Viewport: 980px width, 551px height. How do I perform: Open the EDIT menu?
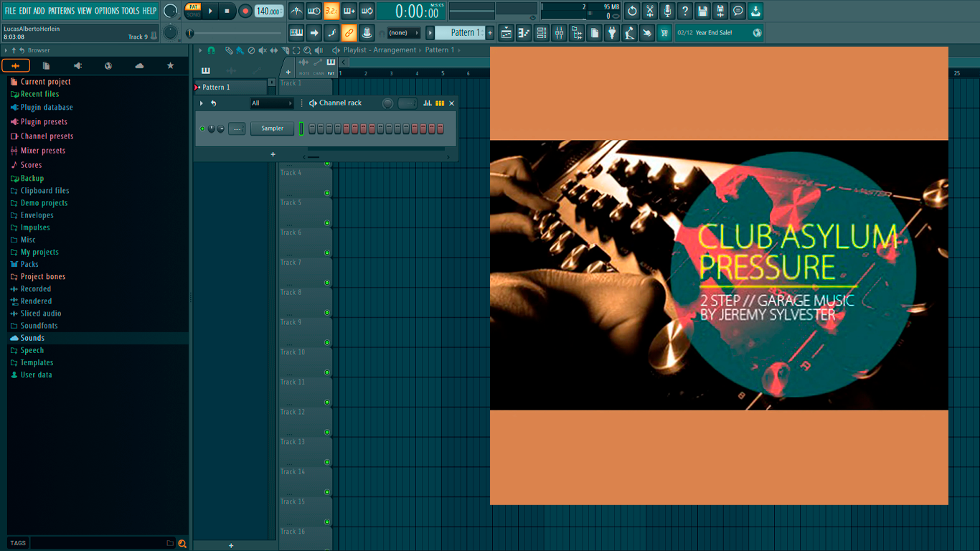[x=25, y=11]
